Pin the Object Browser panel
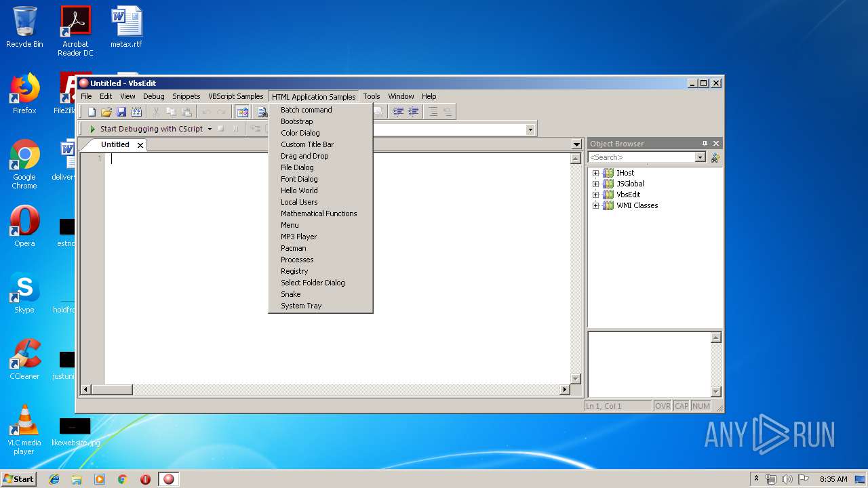Viewport: 868px width, 488px height. click(705, 144)
